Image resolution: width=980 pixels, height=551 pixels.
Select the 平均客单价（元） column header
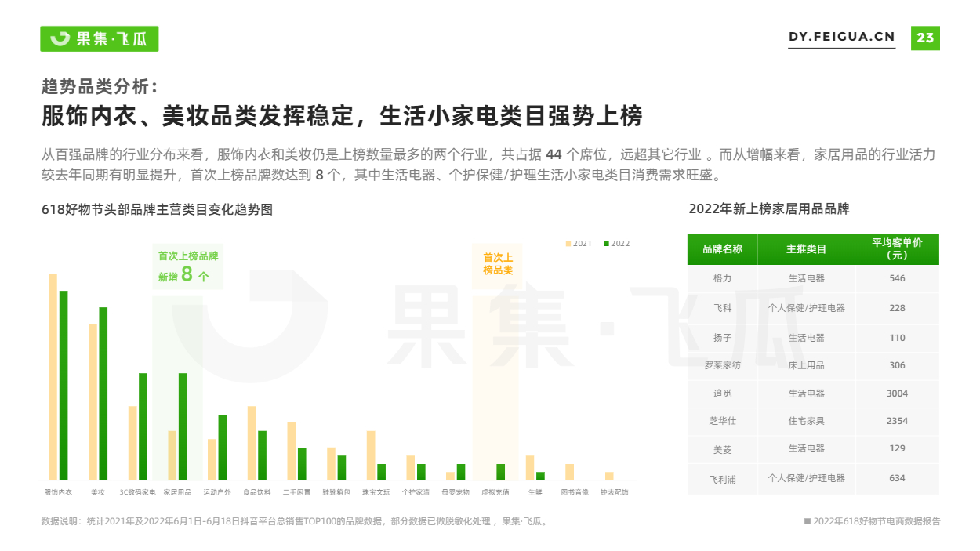[897, 249]
